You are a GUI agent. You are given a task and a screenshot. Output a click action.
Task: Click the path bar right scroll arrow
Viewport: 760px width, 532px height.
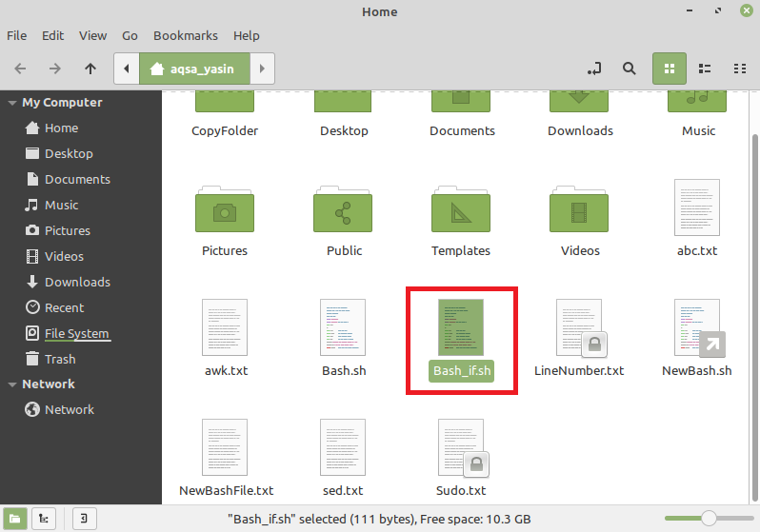click(262, 69)
